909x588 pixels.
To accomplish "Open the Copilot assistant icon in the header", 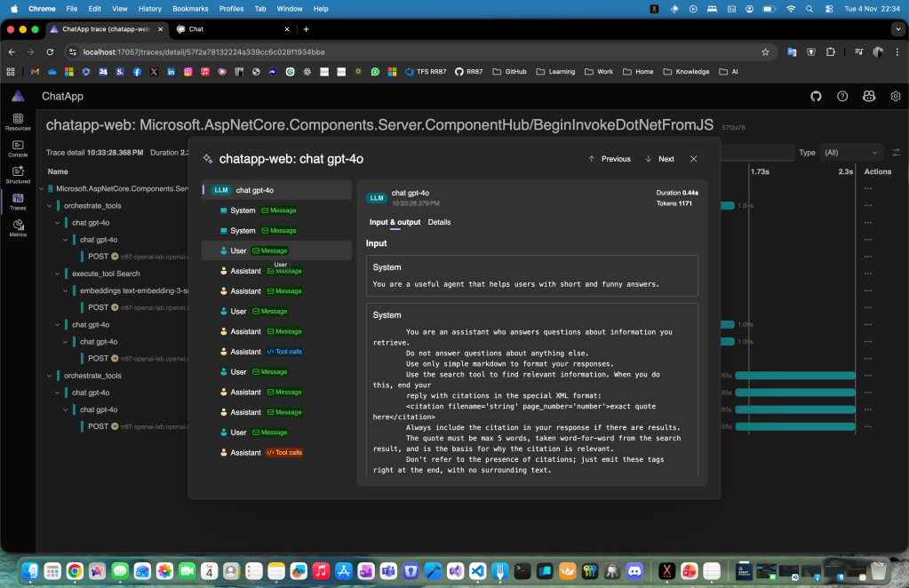I will (870, 96).
